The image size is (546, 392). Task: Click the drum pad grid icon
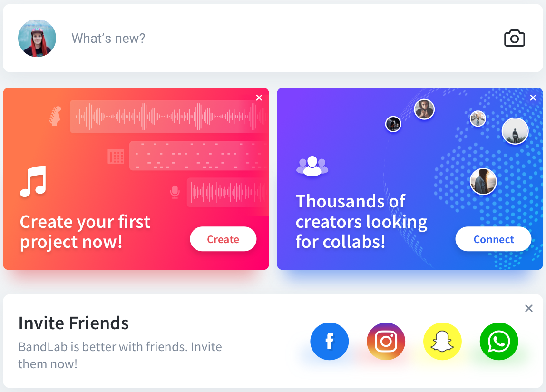(116, 156)
